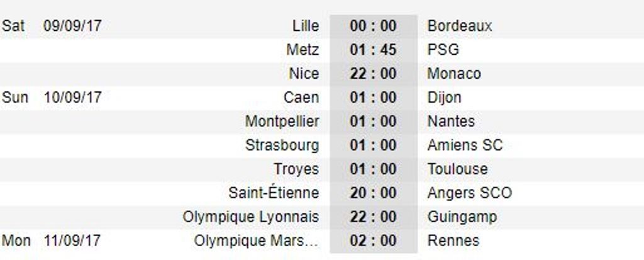Open the Angers SCO team link

[x=469, y=193]
